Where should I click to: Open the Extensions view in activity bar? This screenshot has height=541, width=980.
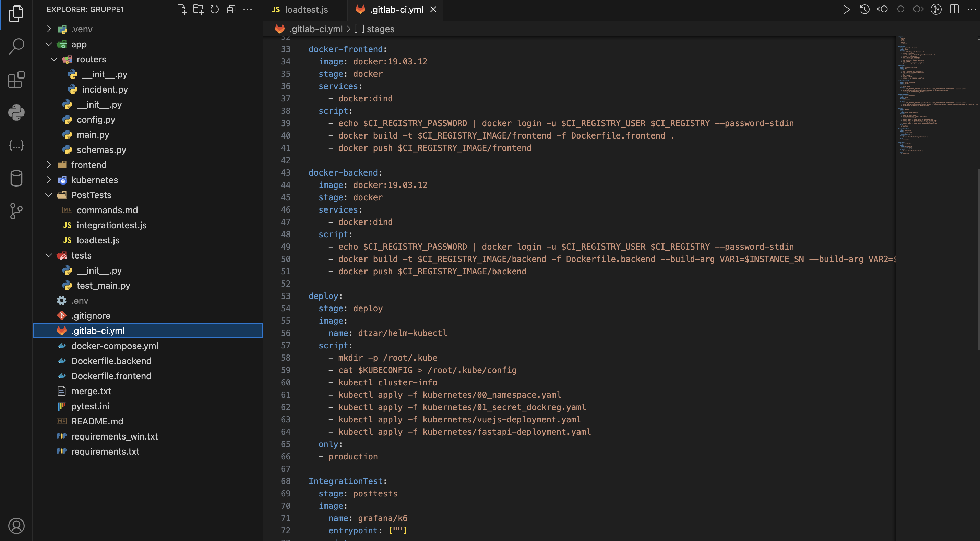pyautogui.click(x=16, y=80)
